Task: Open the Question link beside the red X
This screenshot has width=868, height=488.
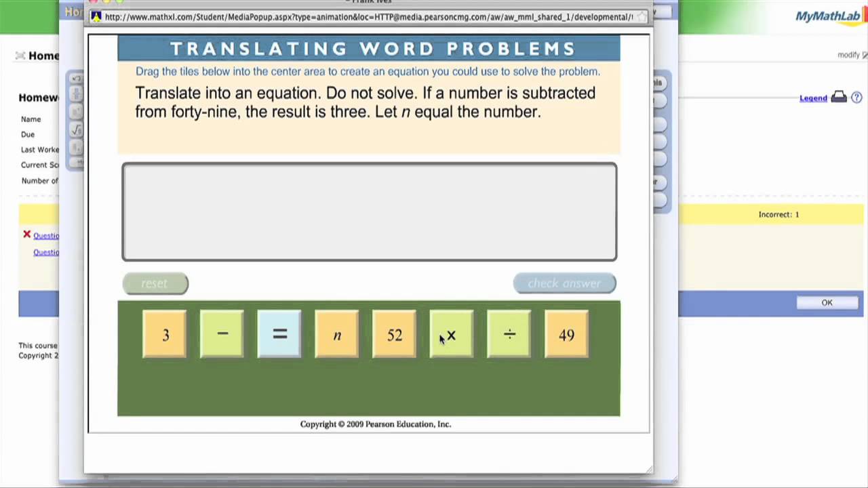Action: [x=46, y=236]
